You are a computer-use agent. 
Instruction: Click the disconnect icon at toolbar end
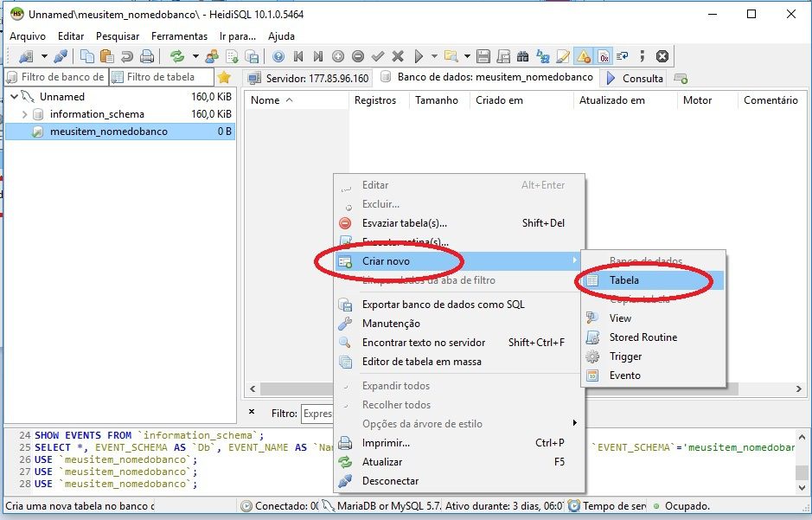(x=662, y=56)
